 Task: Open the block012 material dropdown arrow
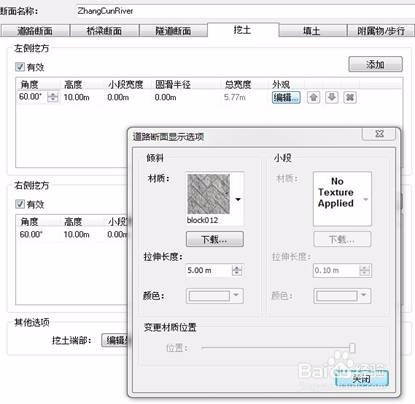coord(238,199)
